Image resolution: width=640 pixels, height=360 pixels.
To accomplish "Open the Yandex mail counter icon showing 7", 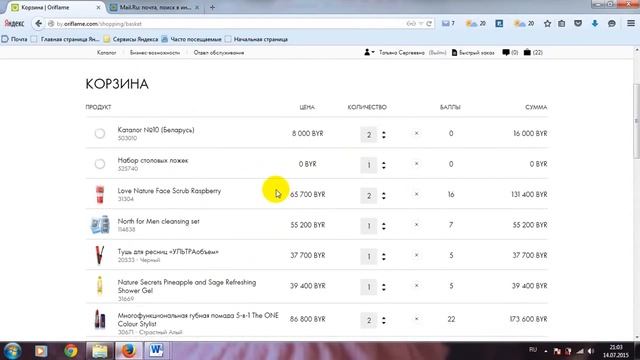I will pos(448,24).
